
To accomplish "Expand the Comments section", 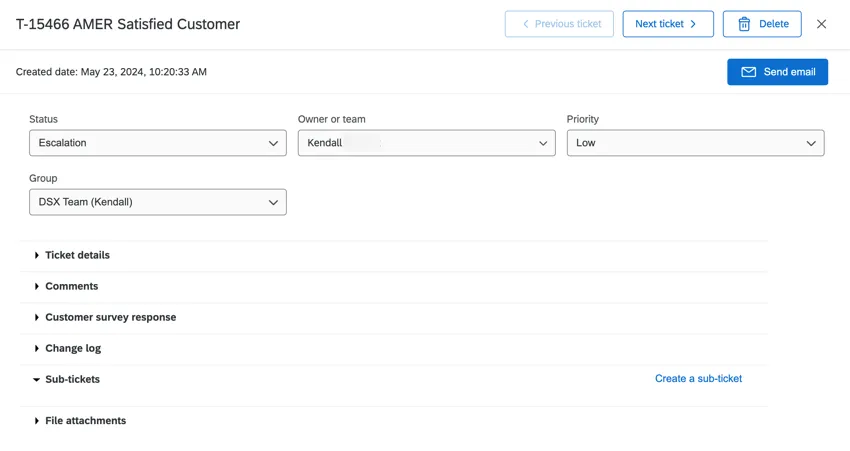I will click(x=71, y=286).
